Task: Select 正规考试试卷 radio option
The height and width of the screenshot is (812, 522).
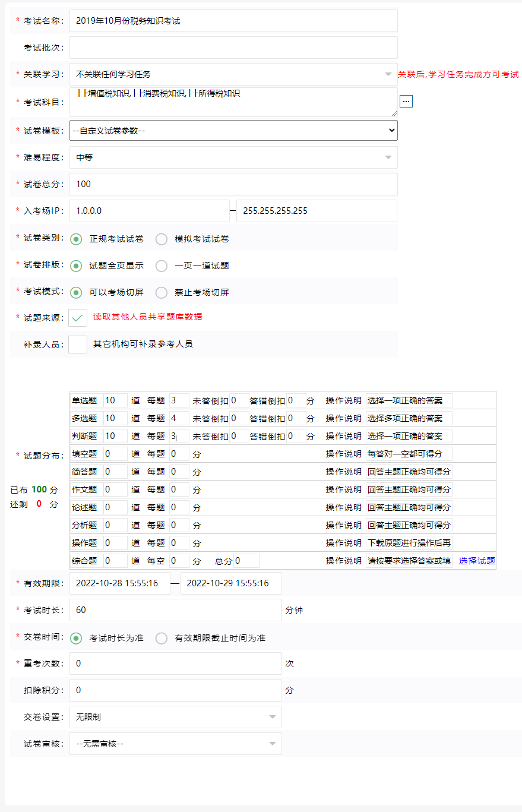Action: pos(76,239)
